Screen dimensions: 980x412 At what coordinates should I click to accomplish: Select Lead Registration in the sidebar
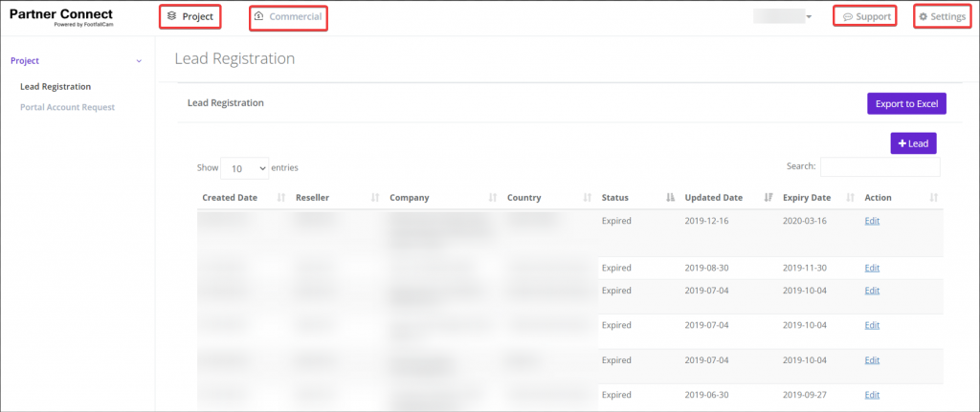(56, 86)
